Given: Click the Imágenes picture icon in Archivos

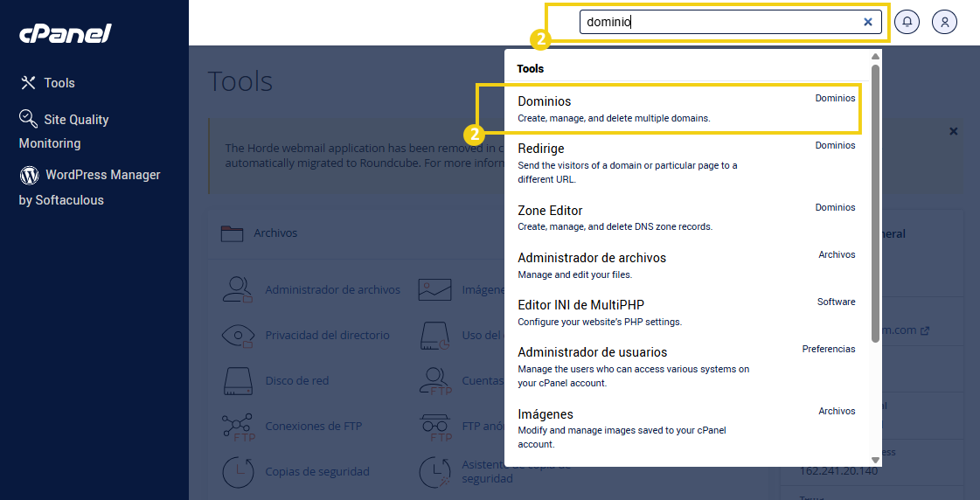Looking at the screenshot, I should pos(435,290).
